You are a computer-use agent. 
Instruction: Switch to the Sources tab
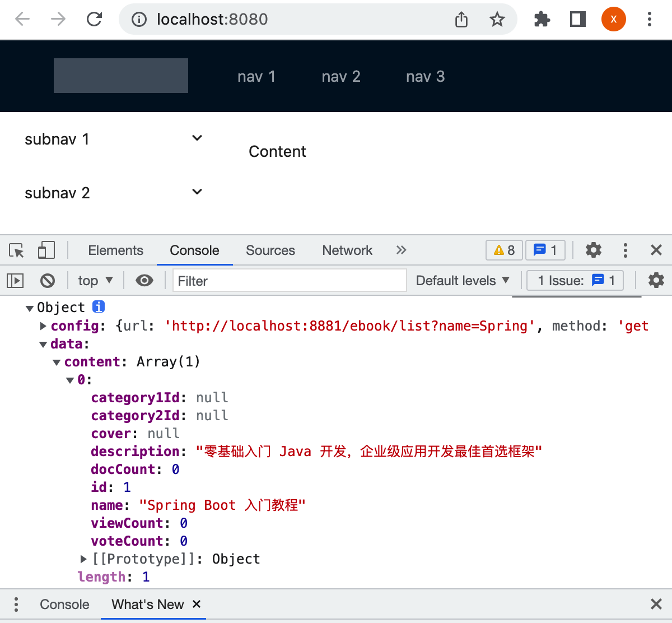(270, 250)
